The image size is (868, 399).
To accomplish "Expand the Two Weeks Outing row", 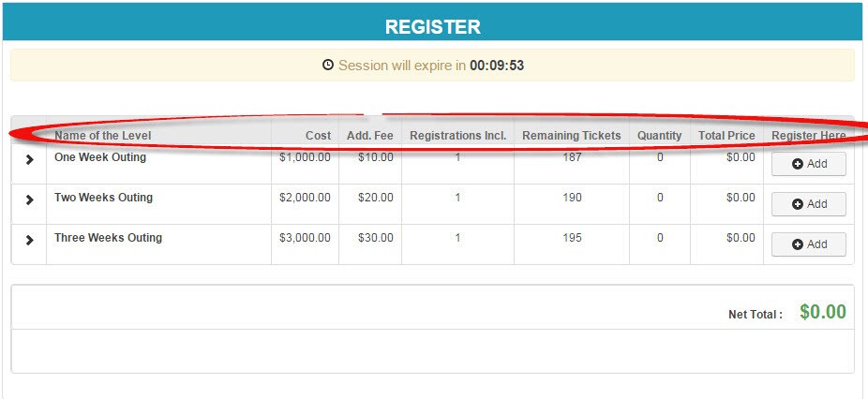I will (x=29, y=199).
